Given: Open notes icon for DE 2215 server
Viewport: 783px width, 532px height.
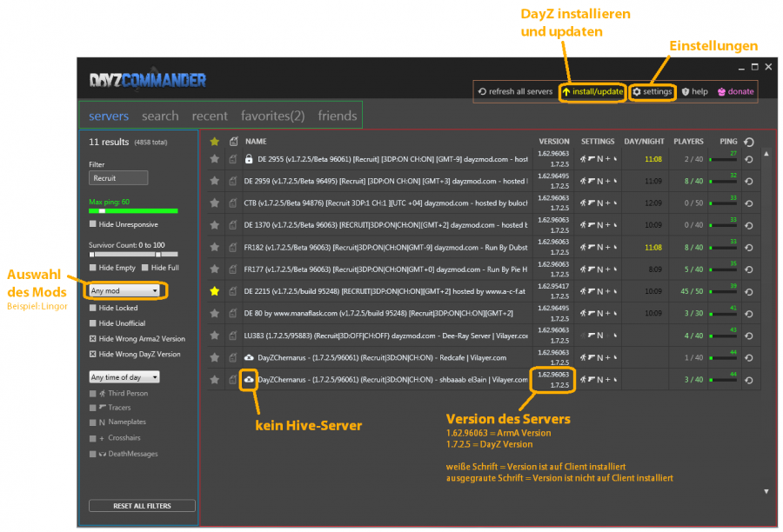Looking at the screenshot, I should [x=232, y=291].
